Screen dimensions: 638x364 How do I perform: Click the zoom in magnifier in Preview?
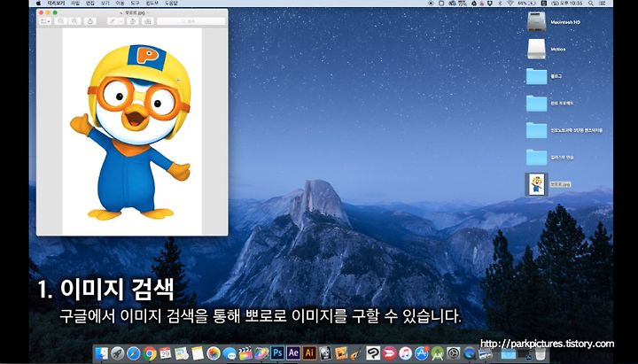(74, 21)
